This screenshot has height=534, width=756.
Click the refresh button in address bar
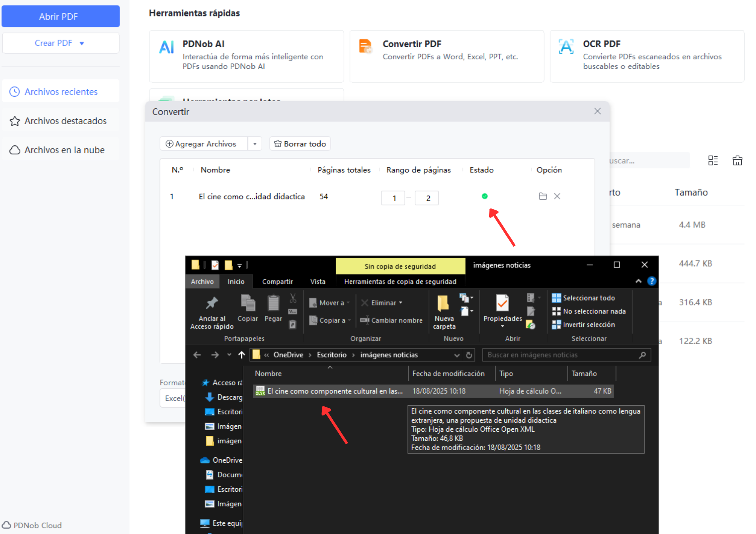[469, 355]
